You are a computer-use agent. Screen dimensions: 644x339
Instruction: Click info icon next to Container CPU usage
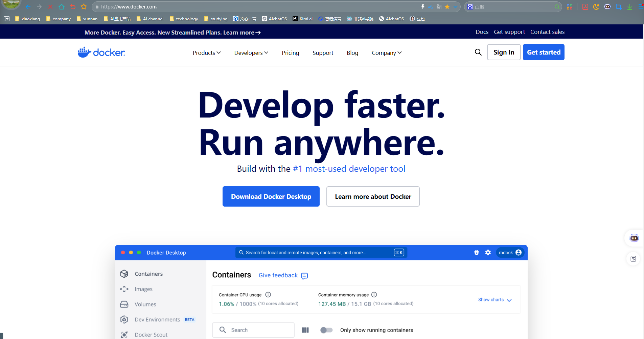click(268, 295)
